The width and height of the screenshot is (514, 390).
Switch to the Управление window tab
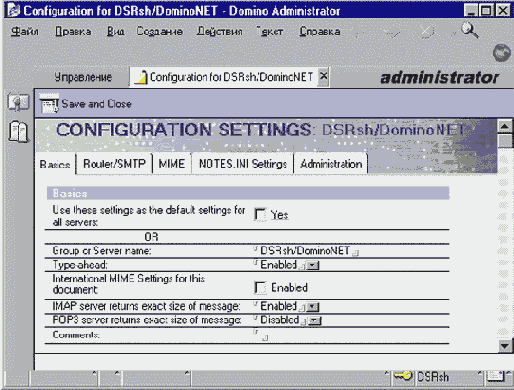coord(83,77)
